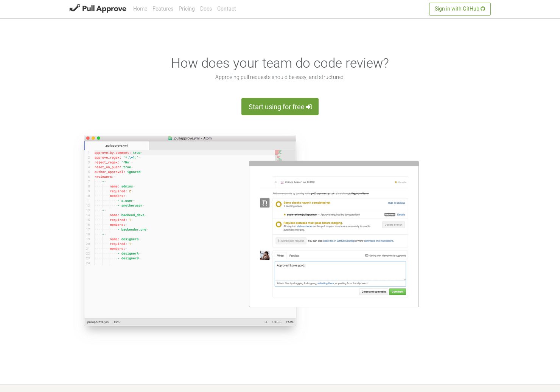Open the Pricing nav item
The width and height of the screenshot is (560, 392).
187,9
